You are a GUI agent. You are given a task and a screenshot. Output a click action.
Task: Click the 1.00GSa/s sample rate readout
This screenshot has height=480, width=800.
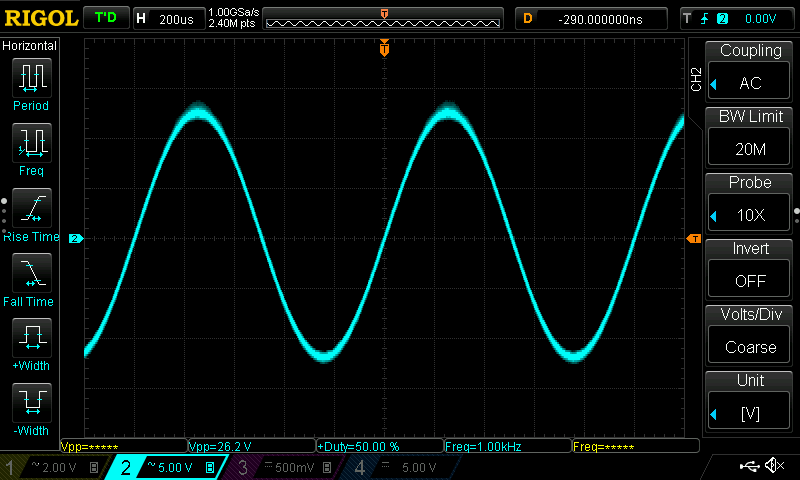(x=234, y=12)
